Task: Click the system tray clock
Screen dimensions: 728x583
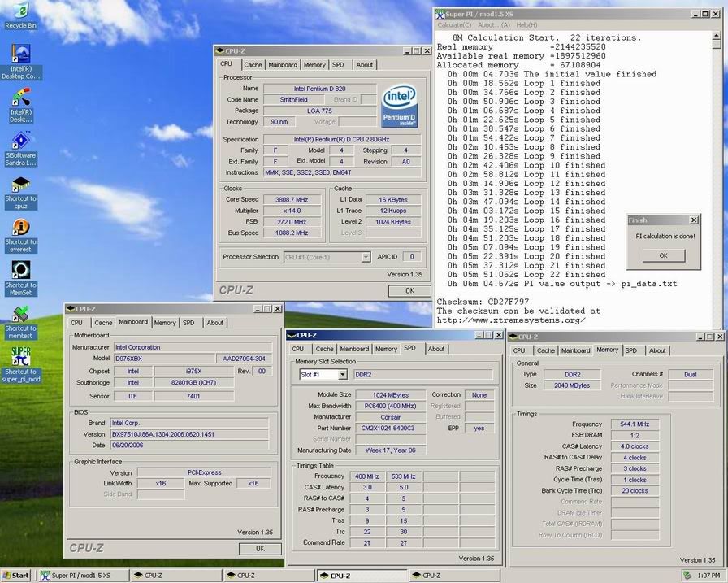Action: coord(708,575)
